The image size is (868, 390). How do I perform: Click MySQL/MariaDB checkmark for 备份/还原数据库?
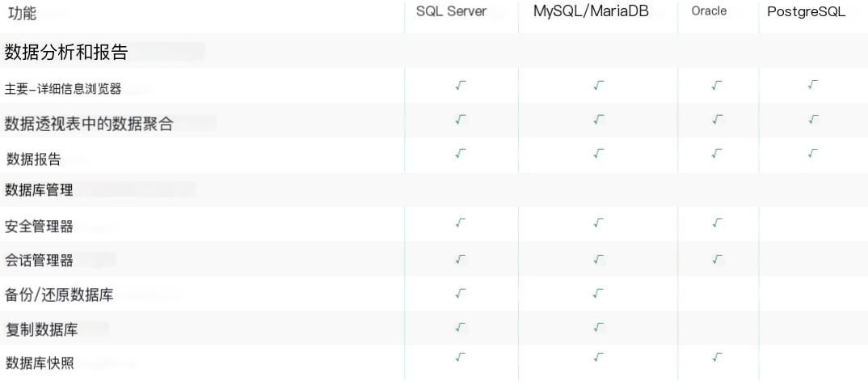(598, 293)
